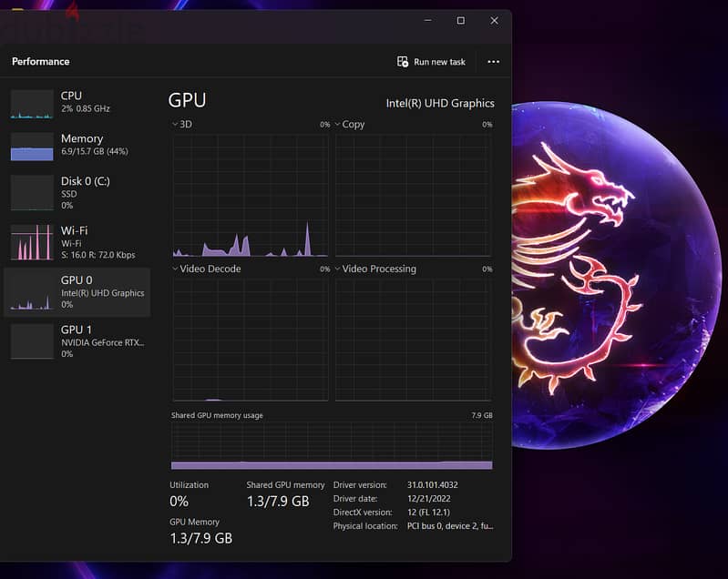Select GPU 1 NVIDIA GeForce RTX entry
Image resolution: width=728 pixels, height=579 pixels.
(77, 341)
